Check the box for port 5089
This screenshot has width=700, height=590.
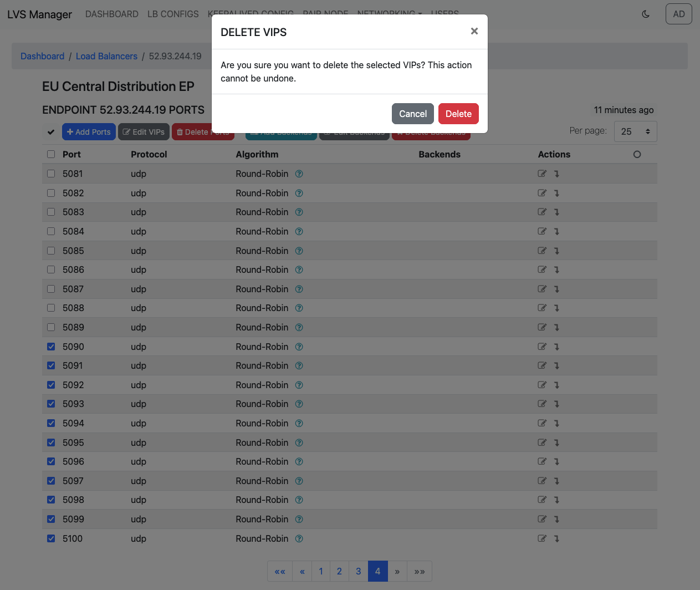(x=51, y=327)
